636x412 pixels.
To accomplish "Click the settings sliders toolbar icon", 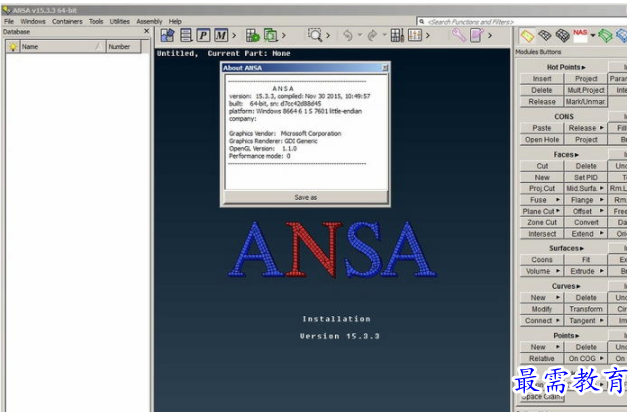I will [x=415, y=36].
